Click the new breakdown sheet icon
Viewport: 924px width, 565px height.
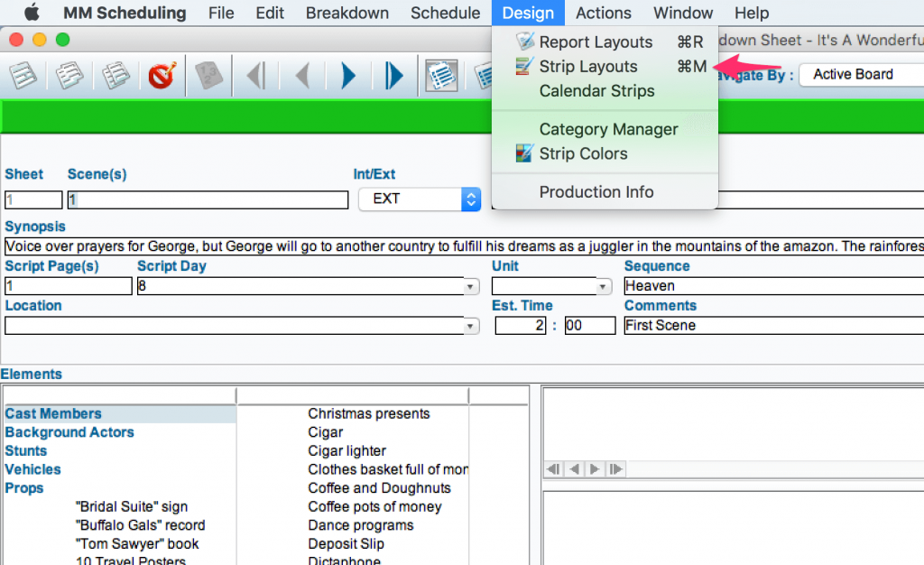coord(23,76)
